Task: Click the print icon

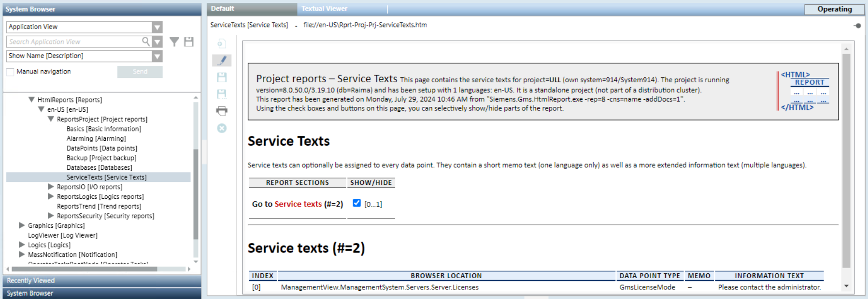Action: click(x=222, y=111)
